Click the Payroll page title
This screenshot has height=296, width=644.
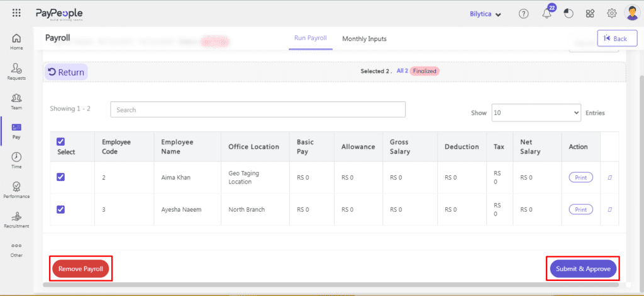57,38
